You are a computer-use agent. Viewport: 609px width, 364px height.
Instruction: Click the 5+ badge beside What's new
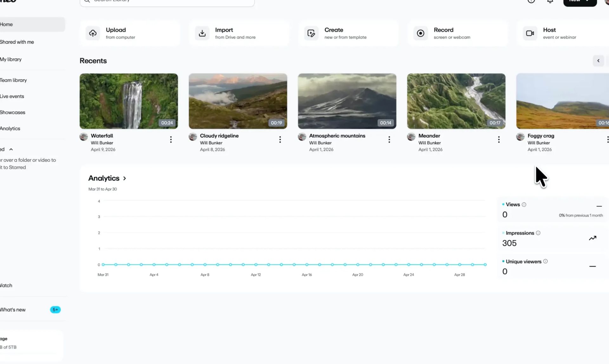pos(55,310)
